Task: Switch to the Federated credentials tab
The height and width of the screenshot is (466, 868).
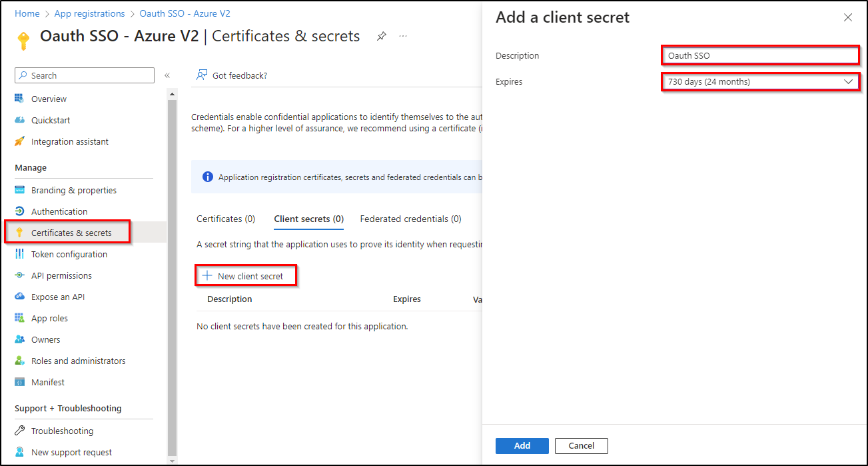Action: 410,218
